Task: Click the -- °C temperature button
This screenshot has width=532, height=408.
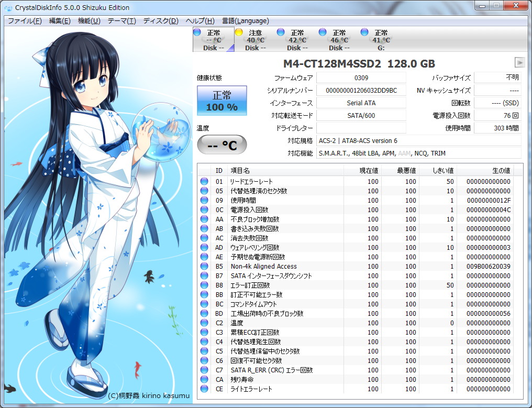Action: pyautogui.click(x=221, y=145)
